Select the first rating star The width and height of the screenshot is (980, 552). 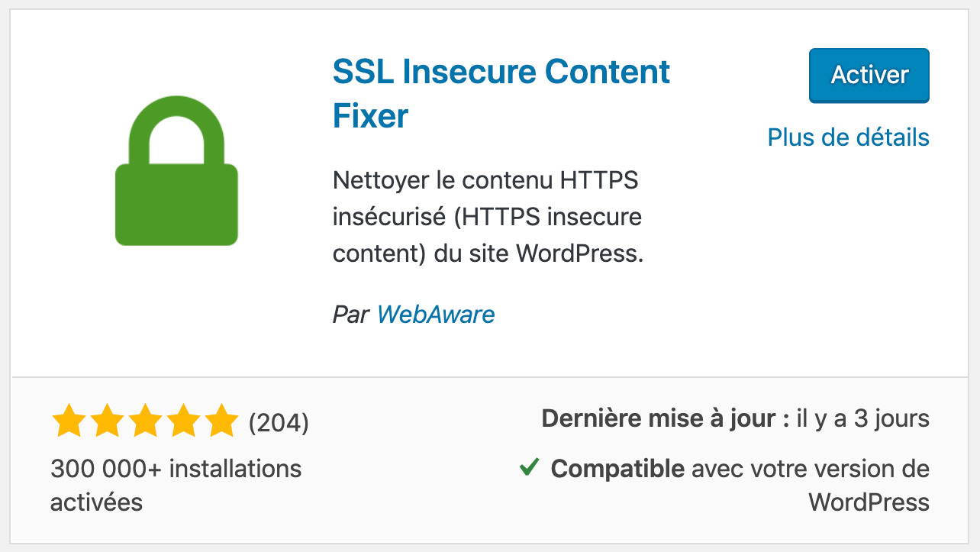pos(69,418)
